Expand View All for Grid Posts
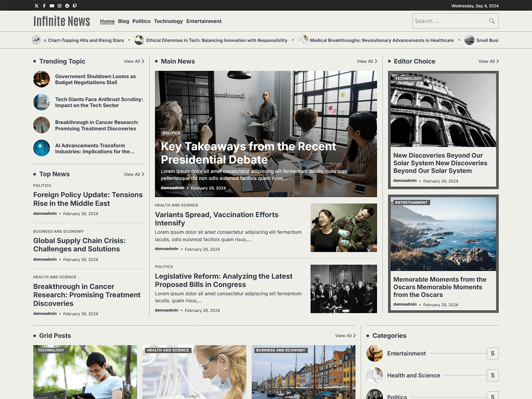 [x=345, y=336]
